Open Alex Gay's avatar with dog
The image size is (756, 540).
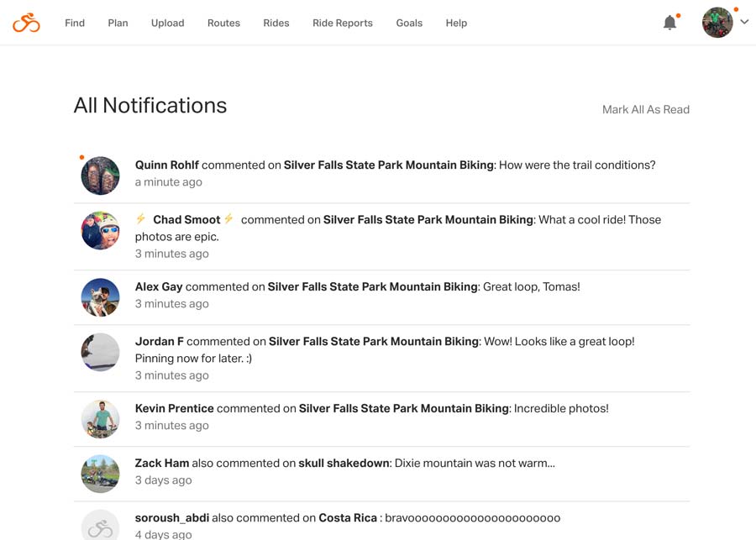pos(100,297)
